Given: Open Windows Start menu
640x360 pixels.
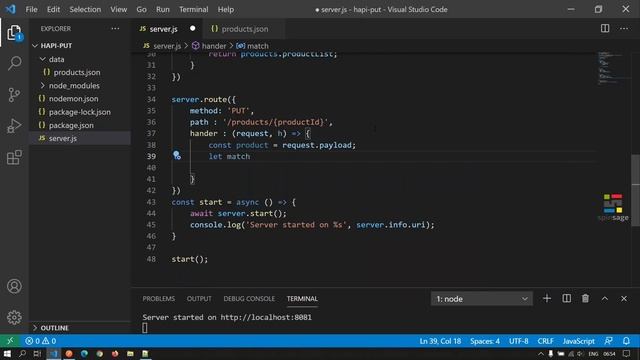Looking at the screenshot, I should point(7,353).
